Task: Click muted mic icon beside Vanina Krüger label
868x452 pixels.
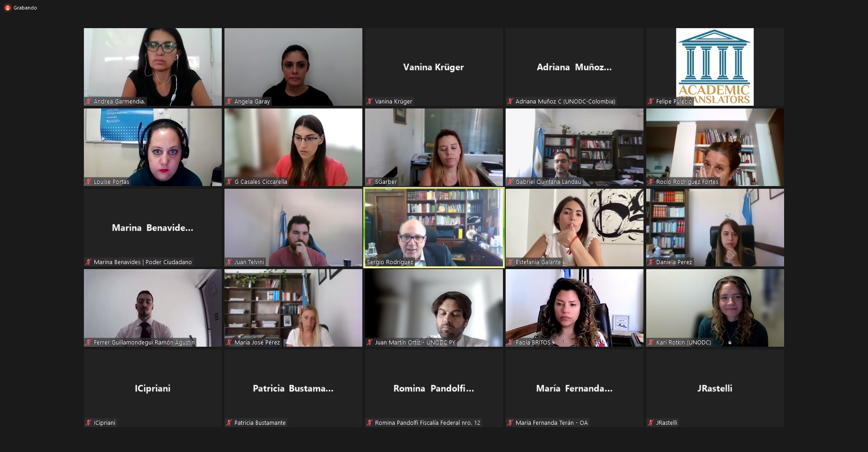Action: coord(370,102)
